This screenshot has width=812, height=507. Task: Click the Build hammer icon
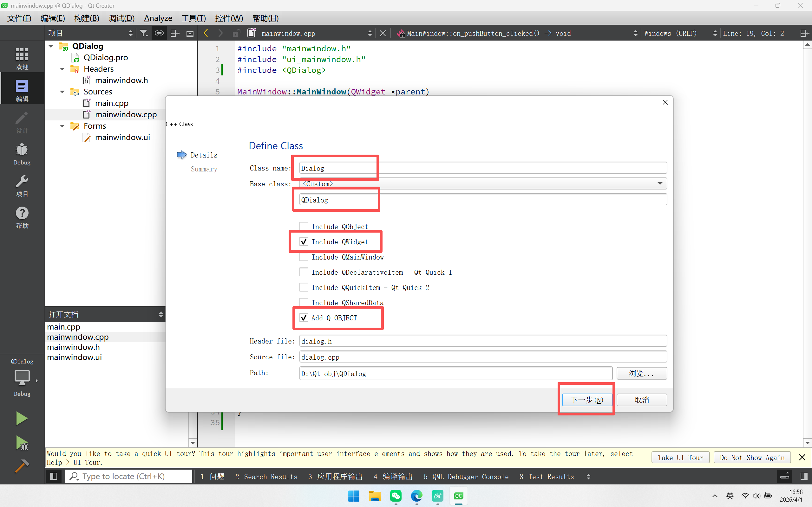[22, 466]
